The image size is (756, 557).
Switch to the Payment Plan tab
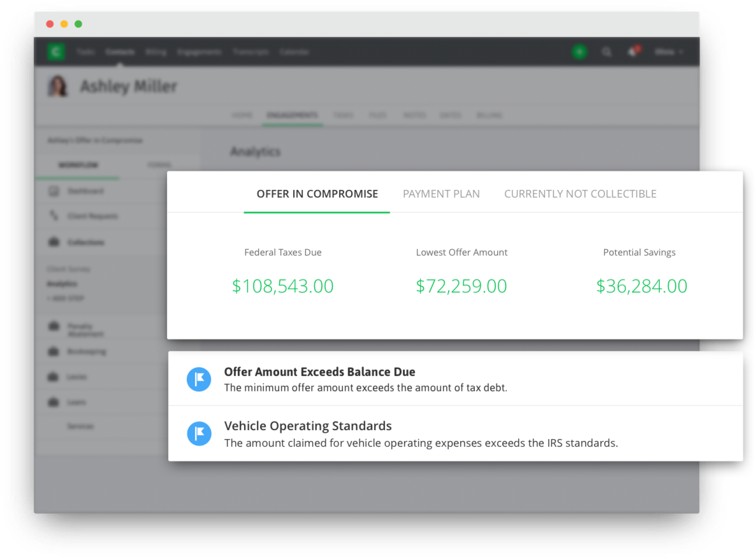click(441, 194)
